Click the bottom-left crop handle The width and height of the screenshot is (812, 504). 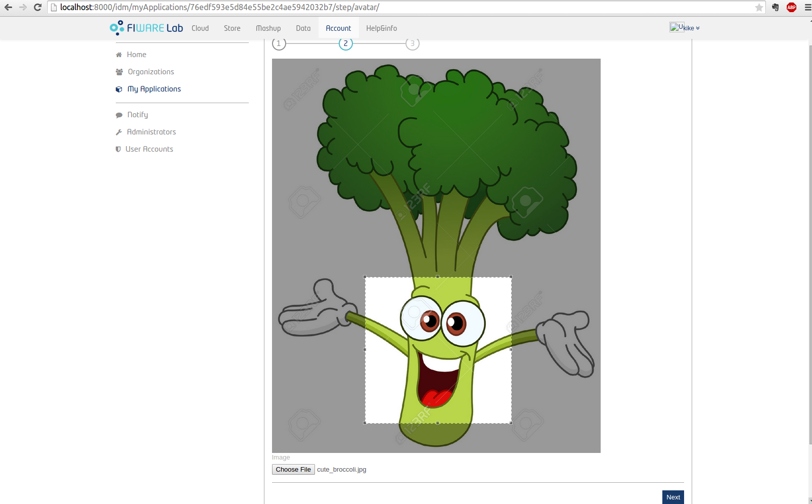point(365,423)
